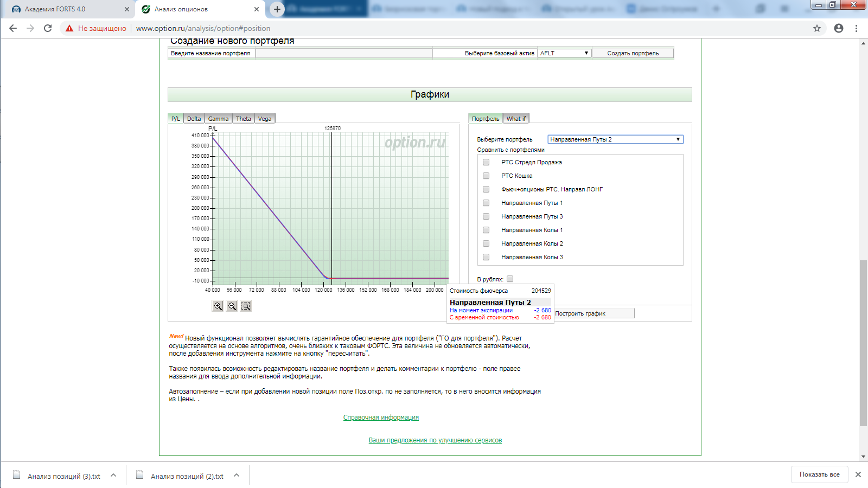The image size is (868, 488).
Task: Open options for 'Анализ позиций (2).txt' download
Action: pyautogui.click(x=237, y=476)
